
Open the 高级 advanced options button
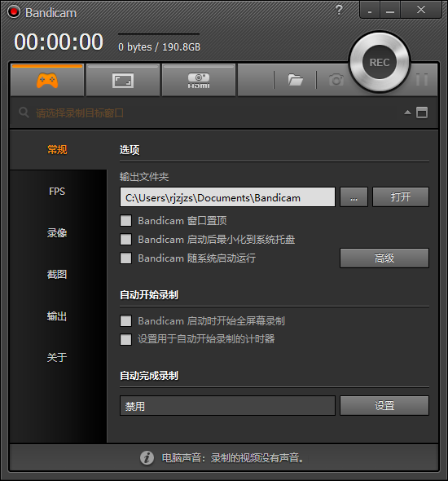(x=384, y=258)
